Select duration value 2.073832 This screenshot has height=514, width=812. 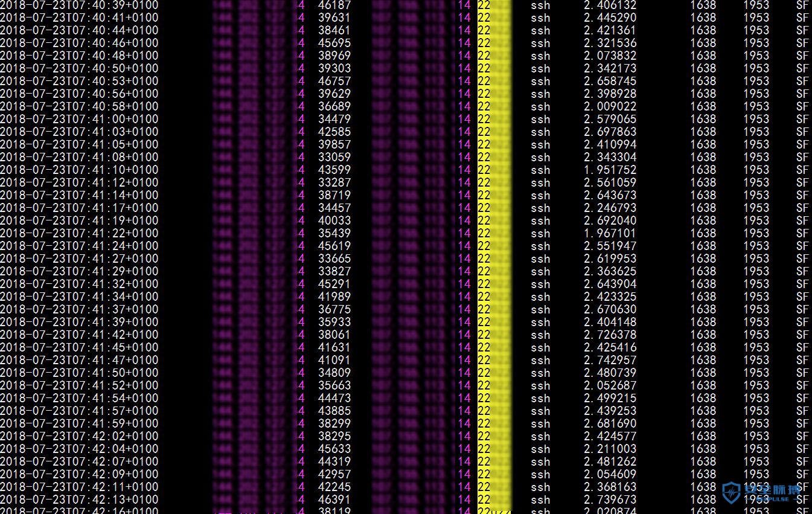[x=610, y=56]
